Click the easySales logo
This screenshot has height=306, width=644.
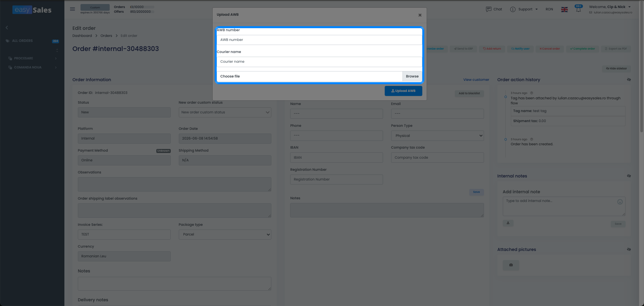[x=32, y=10]
